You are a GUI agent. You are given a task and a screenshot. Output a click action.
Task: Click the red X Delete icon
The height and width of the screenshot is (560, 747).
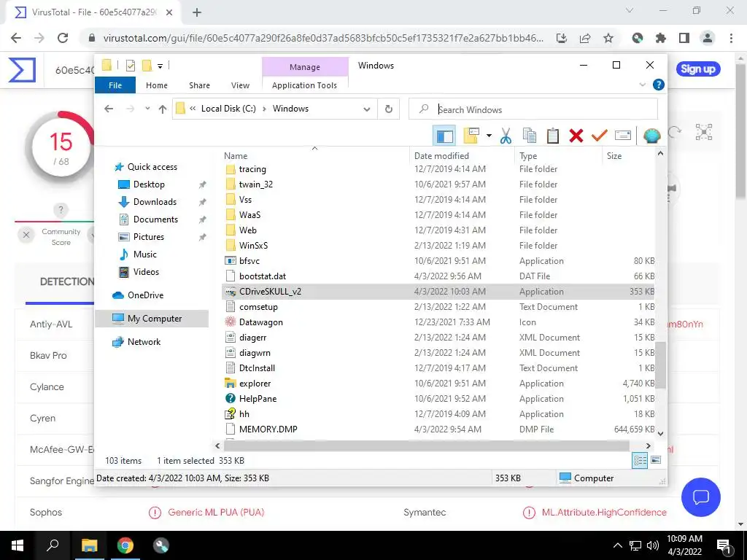point(576,136)
